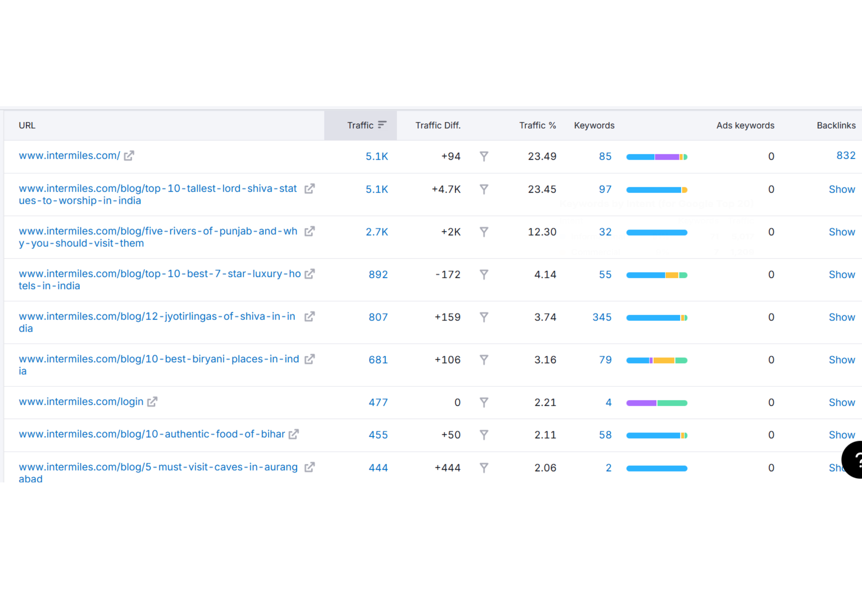Click filter icon in the +4.7K traffic diff row
The height and width of the screenshot is (616, 862).
pos(484,189)
